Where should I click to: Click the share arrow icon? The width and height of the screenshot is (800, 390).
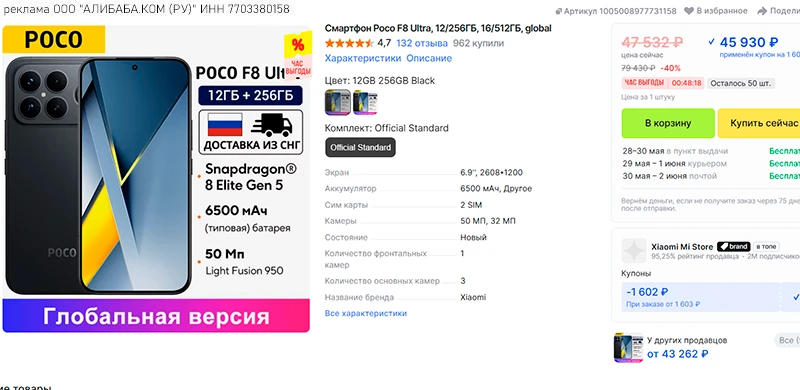pos(762,11)
